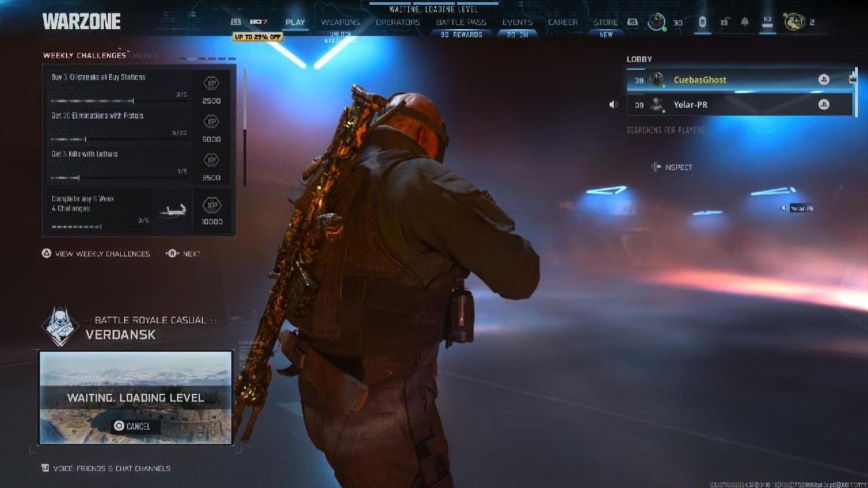
Task: Select the PLAY tab
Action: pos(295,22)
